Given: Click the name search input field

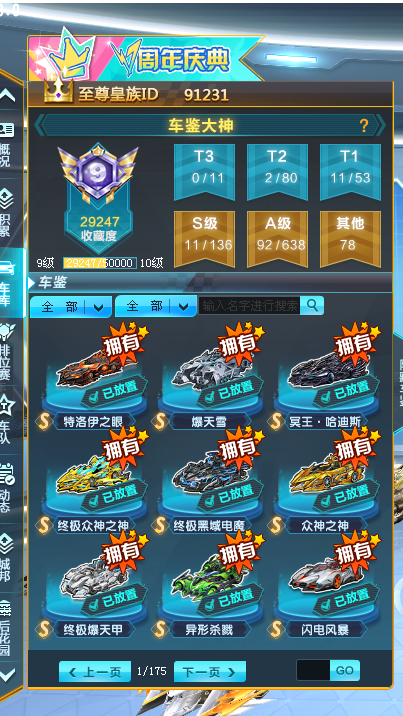Looking at the screenshot, I should click(x=250, y=305).
